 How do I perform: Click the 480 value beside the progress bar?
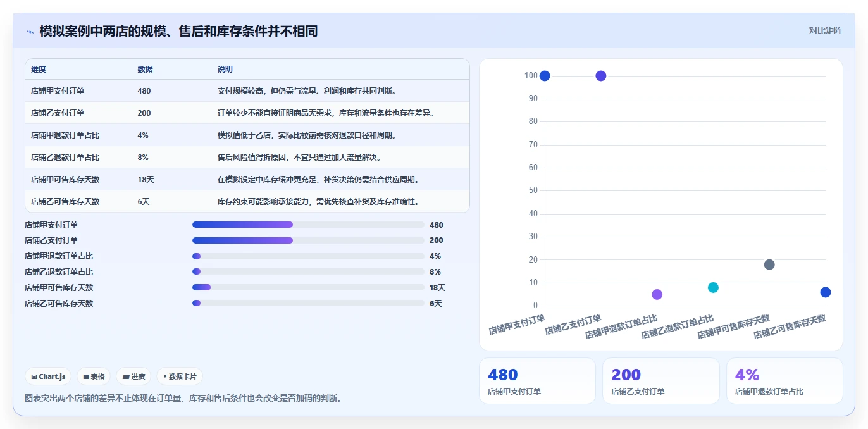(437, 225)
